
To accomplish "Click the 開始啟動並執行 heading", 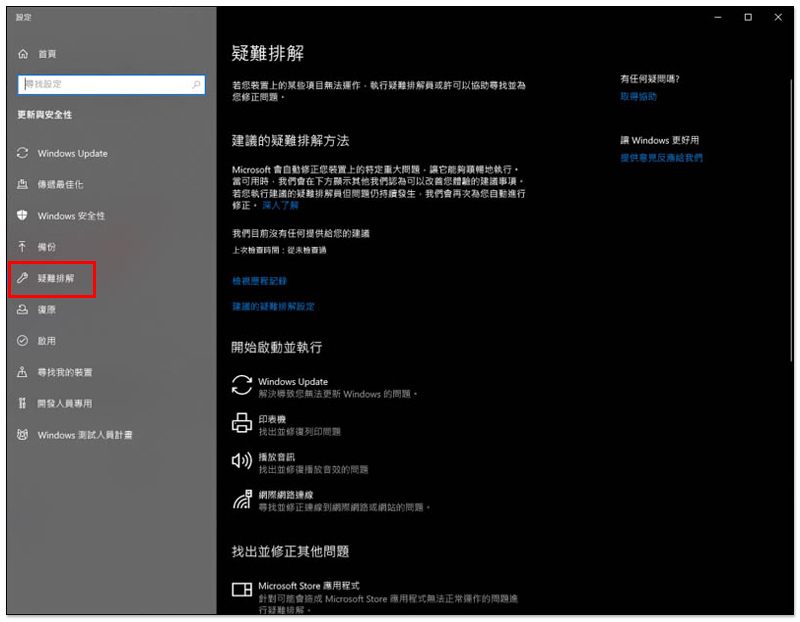I will (x=276, y=347).
